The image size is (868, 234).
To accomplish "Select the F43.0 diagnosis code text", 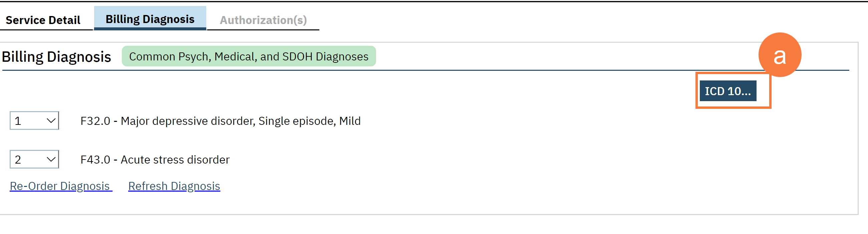I will click(x=95, y=160).
